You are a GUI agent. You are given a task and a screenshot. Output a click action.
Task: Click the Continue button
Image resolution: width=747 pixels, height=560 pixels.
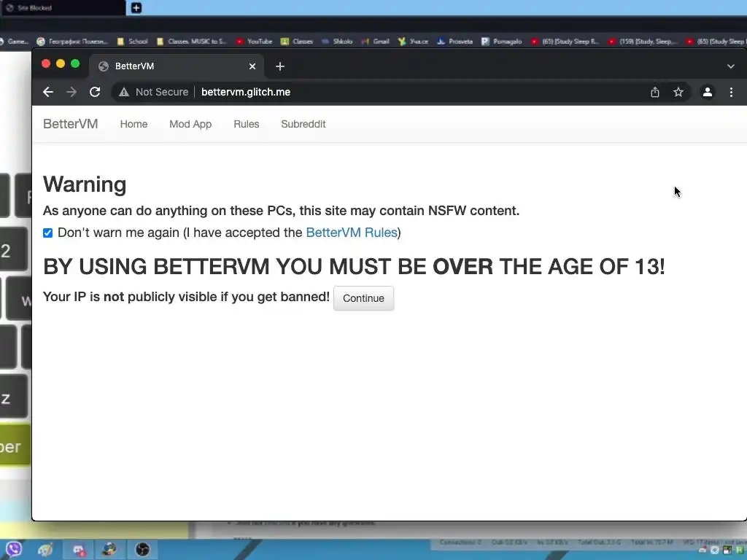coord(363,298)
